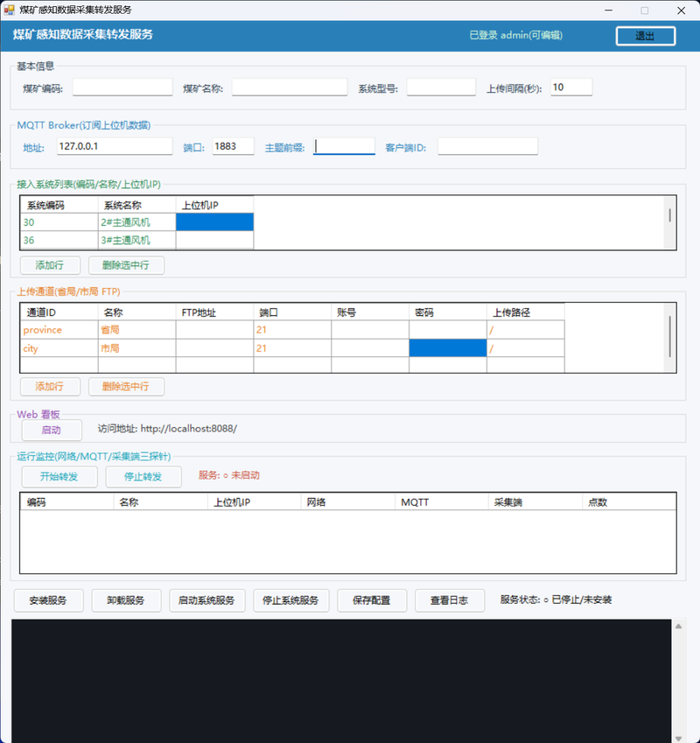Click the 采集端 header in monitoring table
Viewport: 700px width, 743px height.
(535, 502)
